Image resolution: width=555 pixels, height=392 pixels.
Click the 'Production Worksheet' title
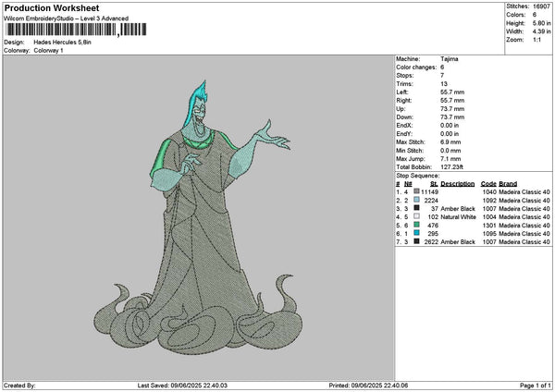(x=52, y=8)
